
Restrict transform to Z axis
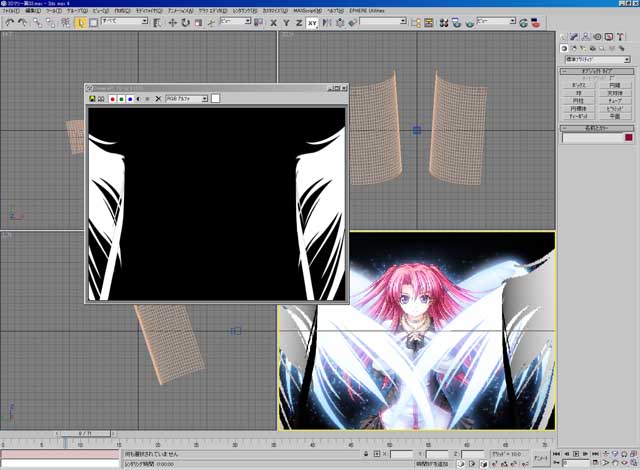click(x=299, y=23)
